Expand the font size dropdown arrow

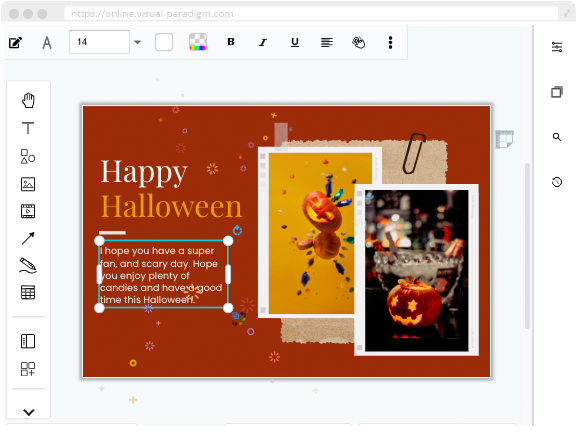[137, 42]
